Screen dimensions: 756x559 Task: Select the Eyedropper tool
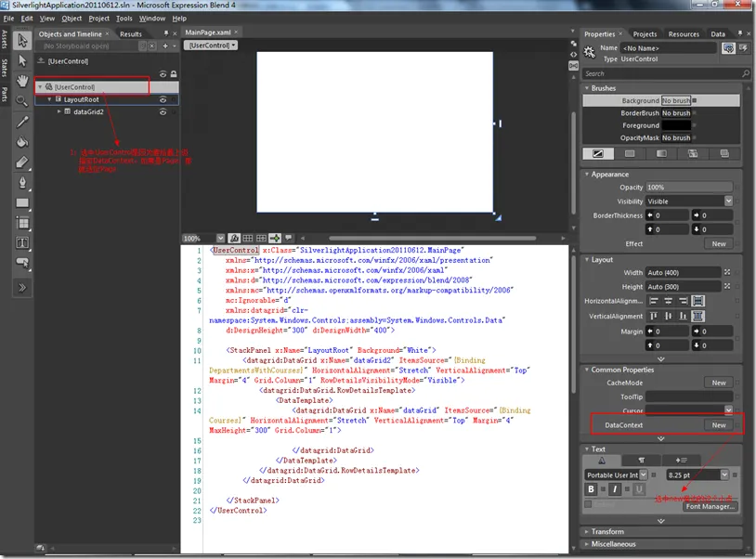click(x=22, y=121)
